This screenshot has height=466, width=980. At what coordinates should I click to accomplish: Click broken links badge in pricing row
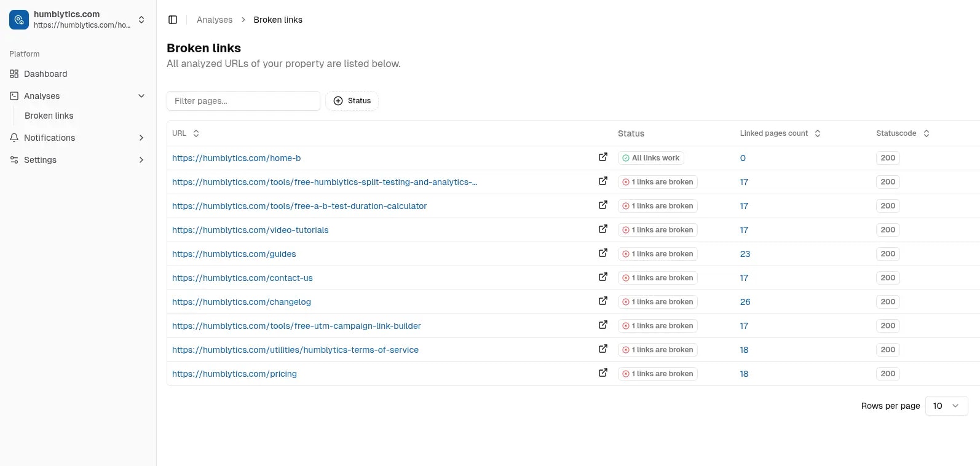[x=658, y=374]
